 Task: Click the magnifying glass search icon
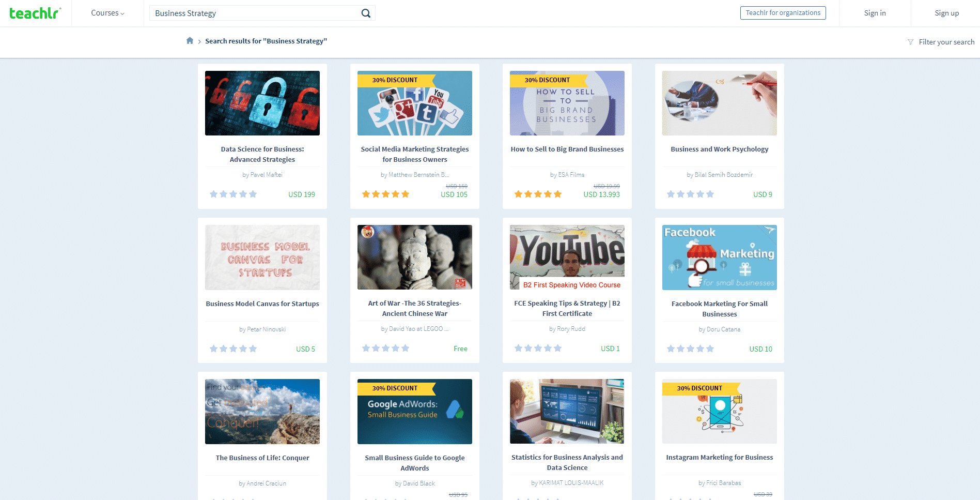click(366, 13)
